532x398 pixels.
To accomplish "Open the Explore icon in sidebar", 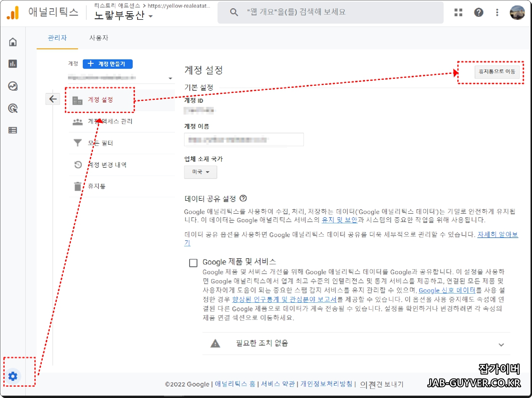I will pos(13,86).
